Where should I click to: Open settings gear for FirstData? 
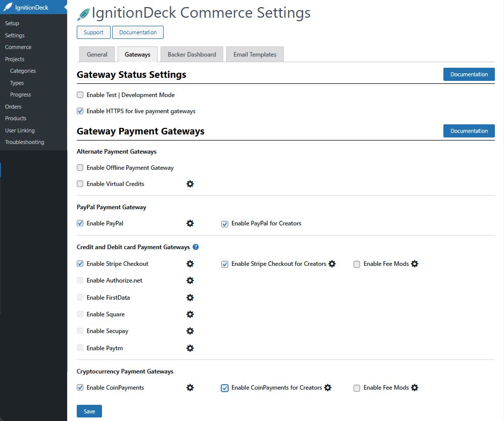pyautogui.click(x=190, y=298)
